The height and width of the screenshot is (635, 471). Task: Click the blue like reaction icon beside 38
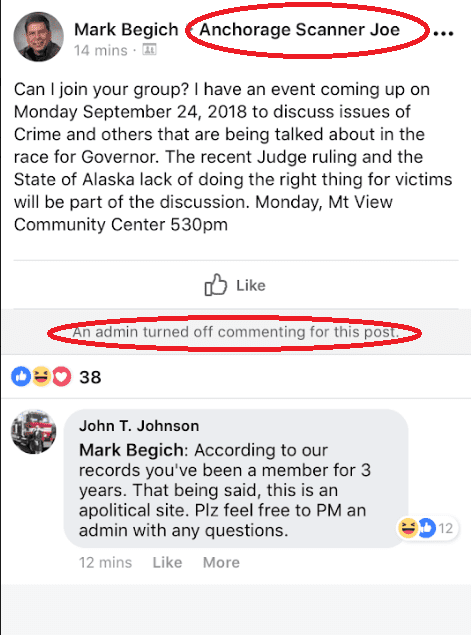pyautogui.click(x=21, y=377)
